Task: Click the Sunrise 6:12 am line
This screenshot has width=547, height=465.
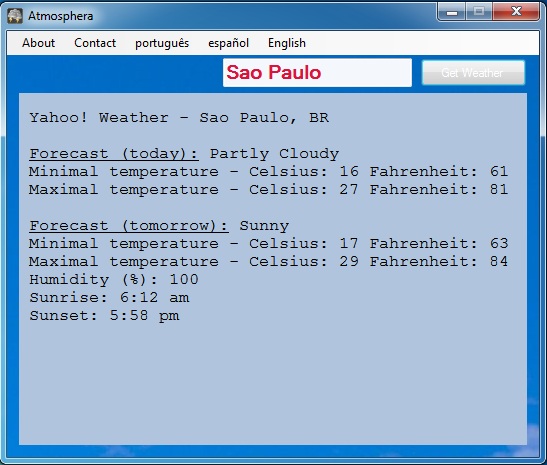Action: tap(109, 298)
